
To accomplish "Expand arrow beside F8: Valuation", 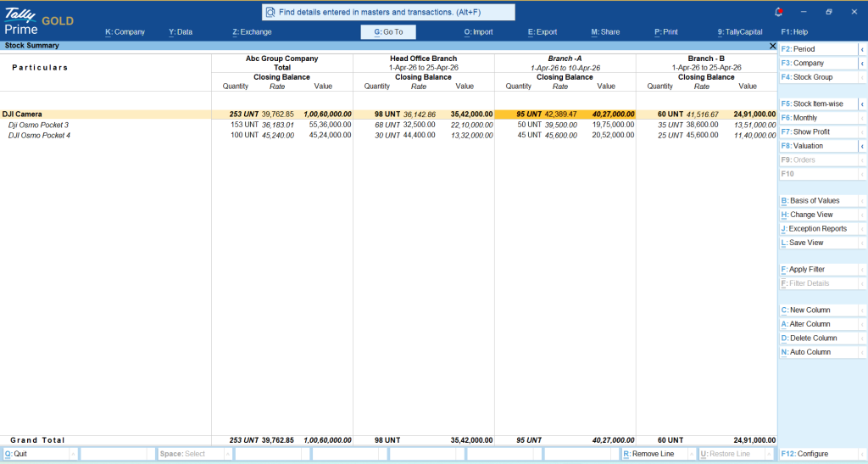I will 862,146.
